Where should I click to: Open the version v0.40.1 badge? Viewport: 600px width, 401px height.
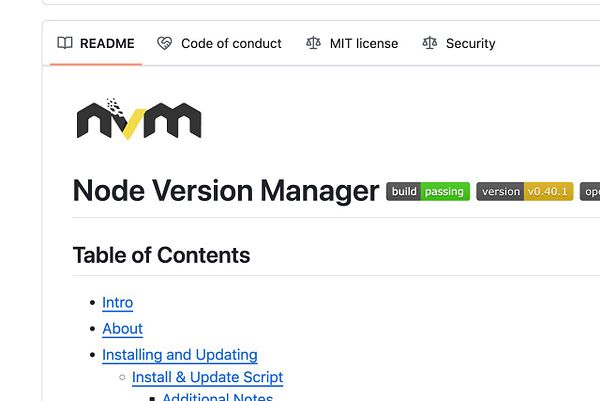point(525,191)
